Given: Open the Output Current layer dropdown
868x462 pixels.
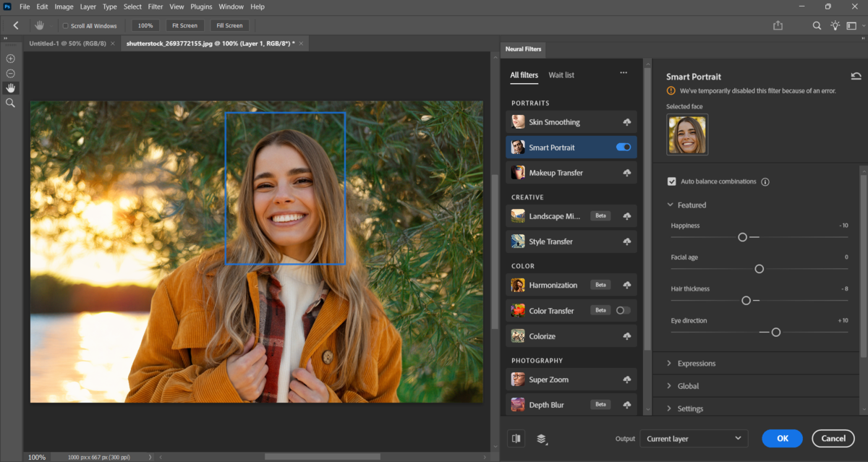Looking at the screenshot, I should [x=694, y=438].
